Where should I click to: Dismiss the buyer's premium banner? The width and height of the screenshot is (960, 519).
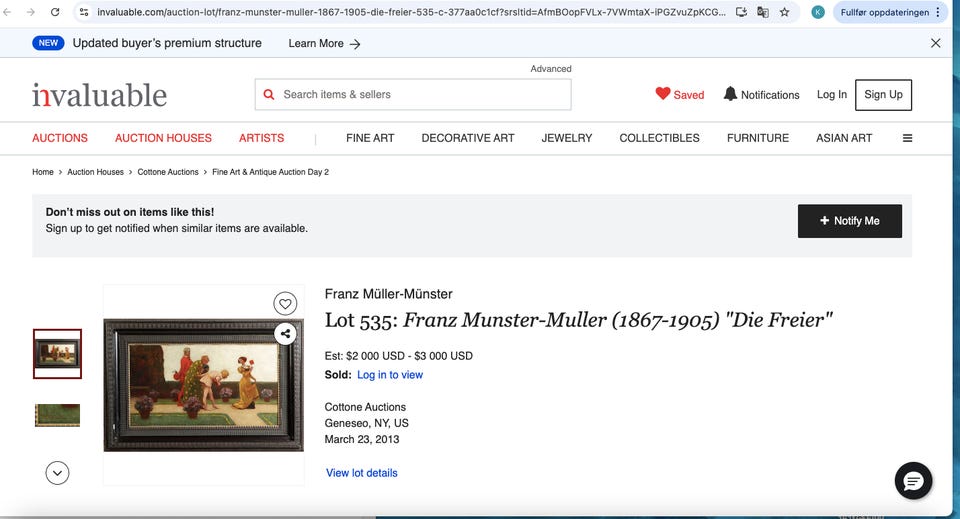936,43
